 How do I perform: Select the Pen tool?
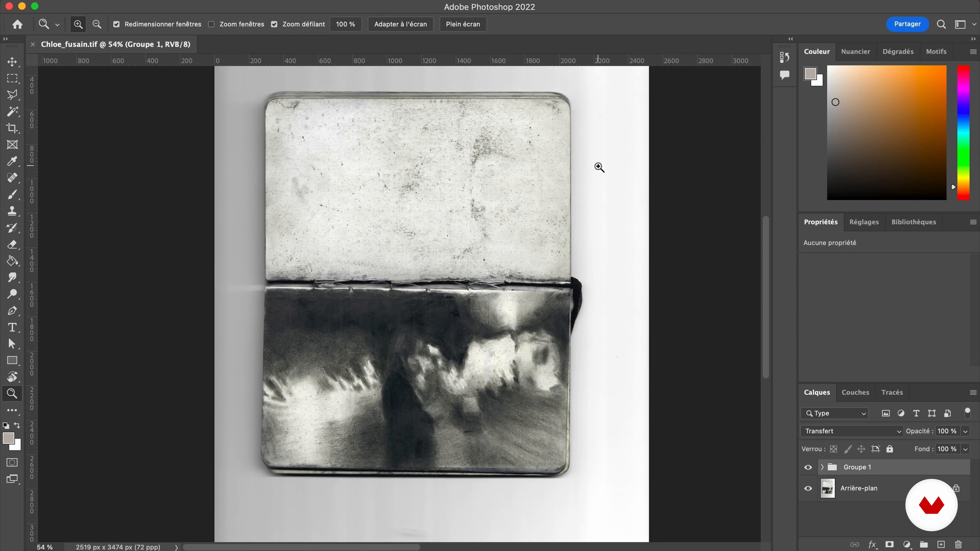point(12,311)
